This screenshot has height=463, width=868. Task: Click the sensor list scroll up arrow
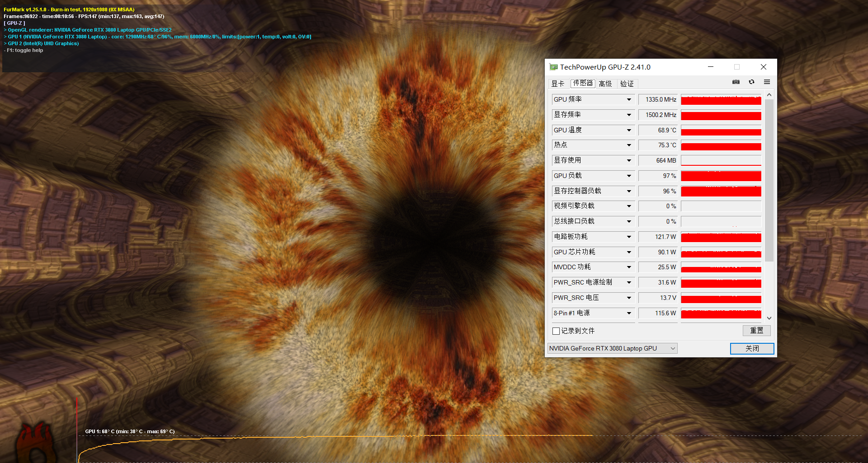pos(769,94)
